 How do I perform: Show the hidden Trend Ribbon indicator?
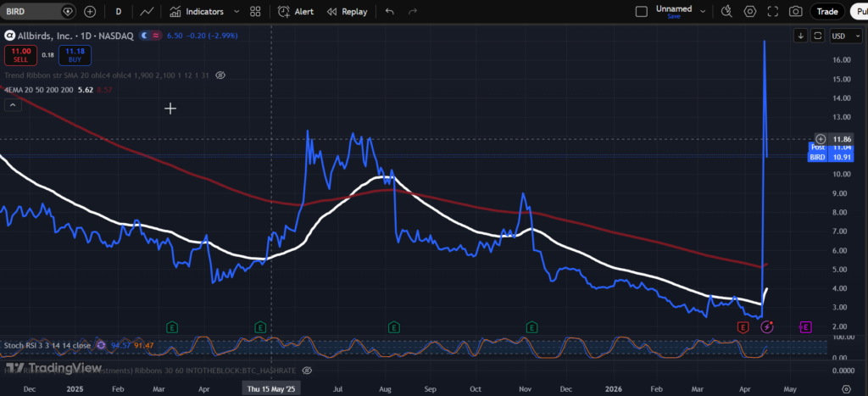pyautogui.click(x=220, y=75)
